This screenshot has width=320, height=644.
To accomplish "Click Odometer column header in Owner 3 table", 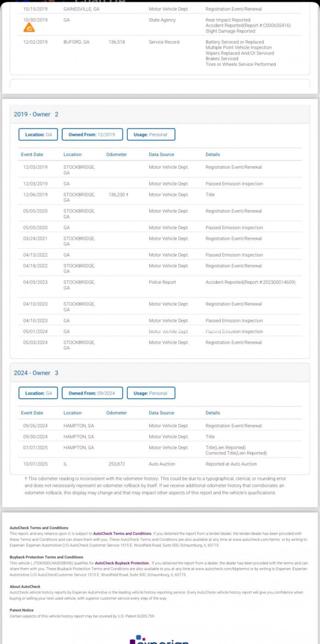I will [116, 413].
